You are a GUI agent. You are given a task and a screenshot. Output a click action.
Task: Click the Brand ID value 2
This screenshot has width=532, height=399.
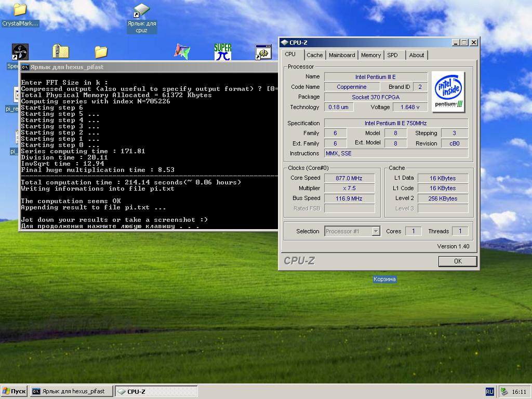pyautogui.click(x=420, y=87)
